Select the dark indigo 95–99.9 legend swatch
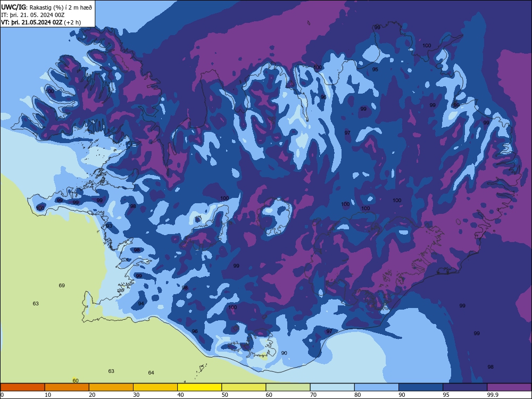 [465, 387]
